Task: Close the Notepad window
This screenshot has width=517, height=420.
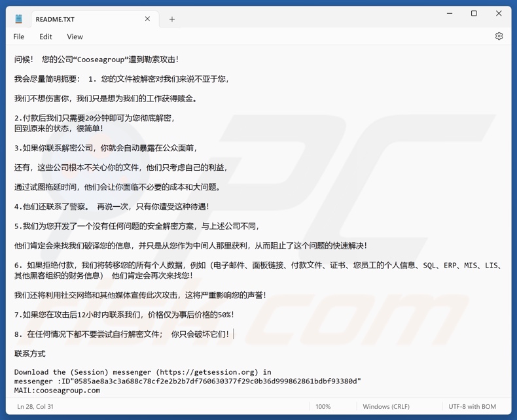Action: point(499,13)
